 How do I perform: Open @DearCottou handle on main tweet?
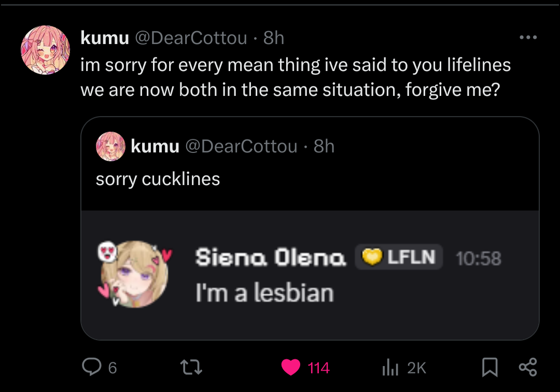coord(191,38)
